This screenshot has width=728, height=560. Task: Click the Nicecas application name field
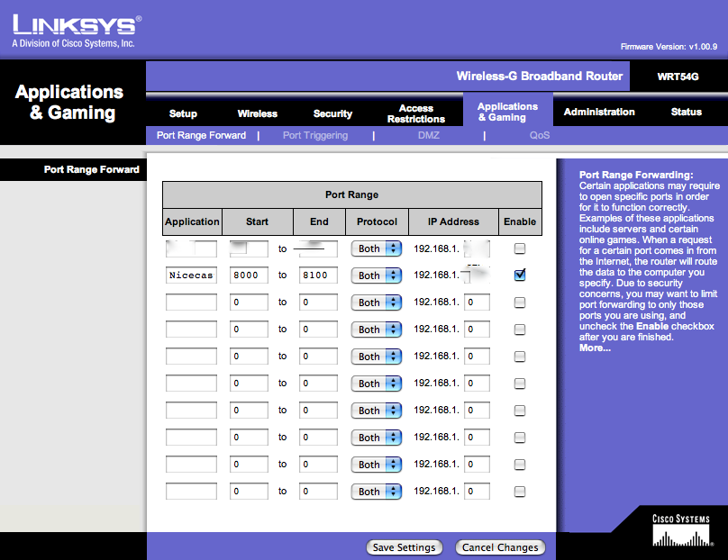click(191, 275)
